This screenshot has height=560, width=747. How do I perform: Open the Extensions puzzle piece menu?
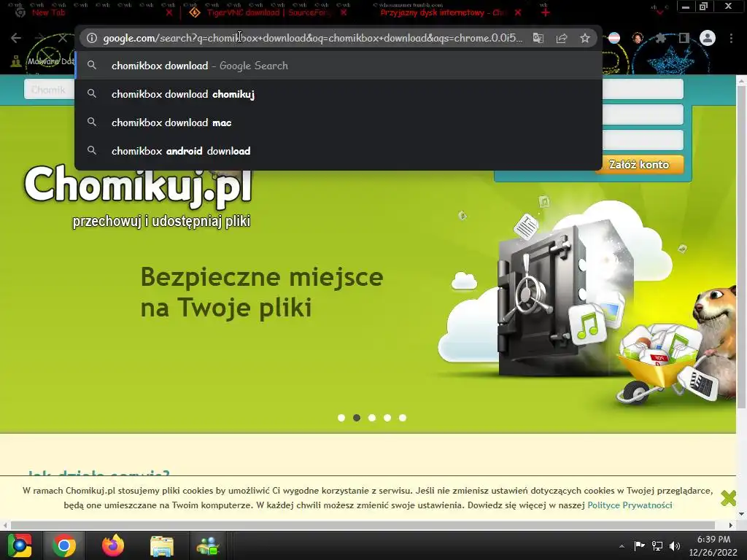coord(660,38)
